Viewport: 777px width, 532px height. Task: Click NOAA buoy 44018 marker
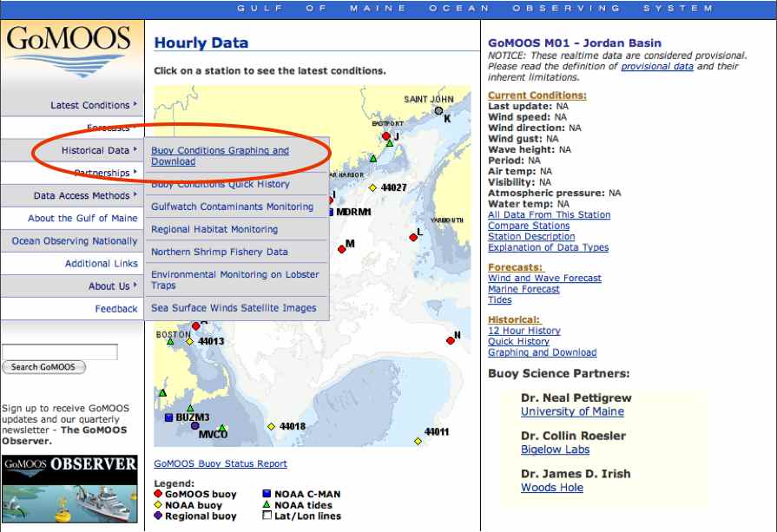271,426
